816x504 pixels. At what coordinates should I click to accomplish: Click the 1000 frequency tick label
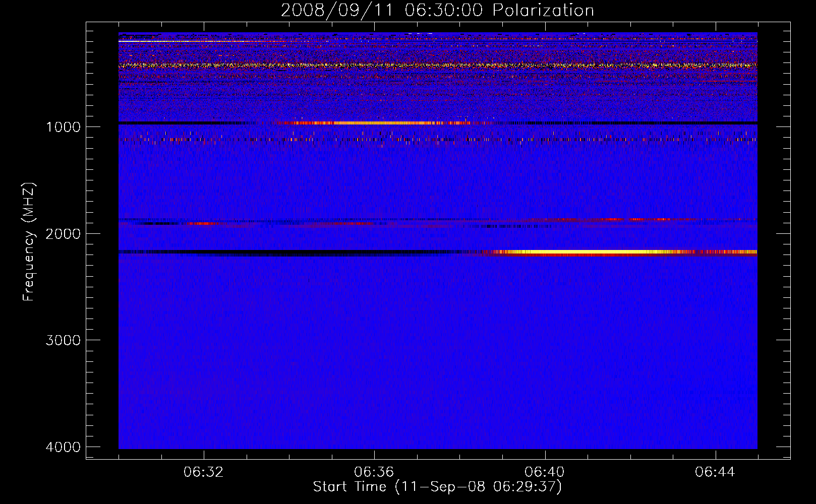pos(63,127)
